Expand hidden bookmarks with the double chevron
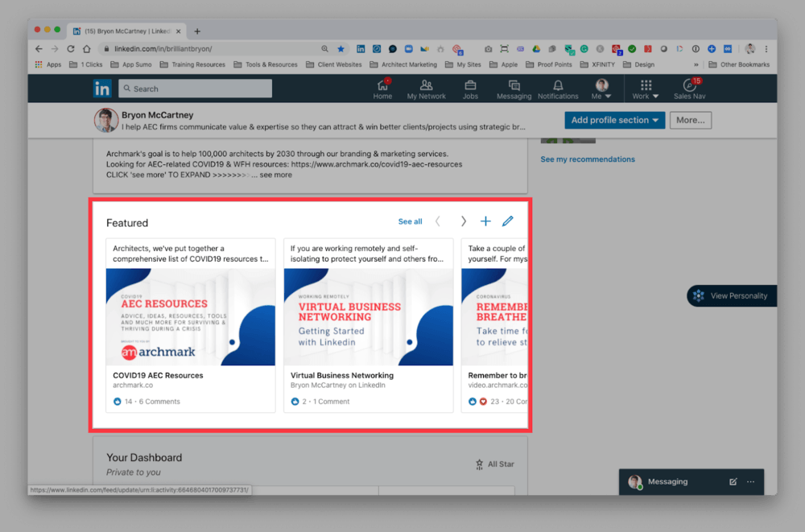Viewport: 805px width, 532px height. pos(696,64)
